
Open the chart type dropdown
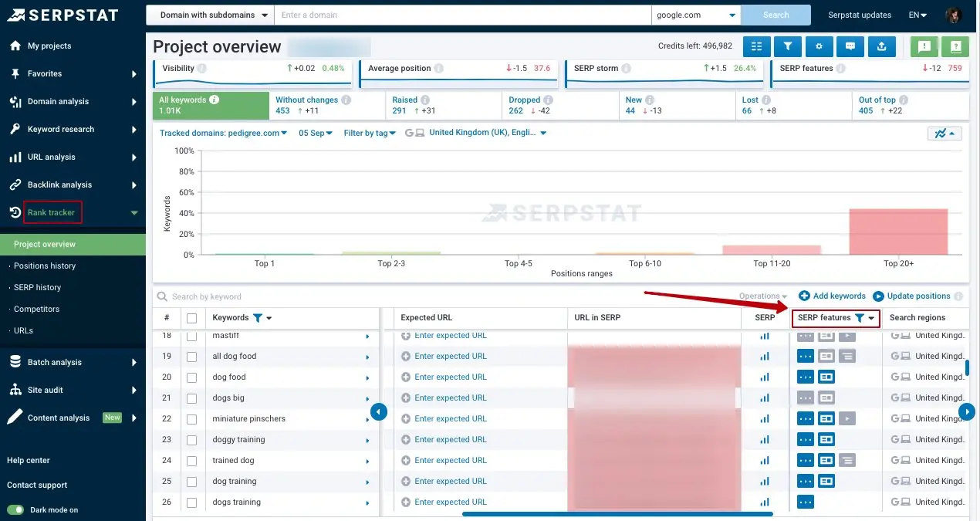coord(945,134)
